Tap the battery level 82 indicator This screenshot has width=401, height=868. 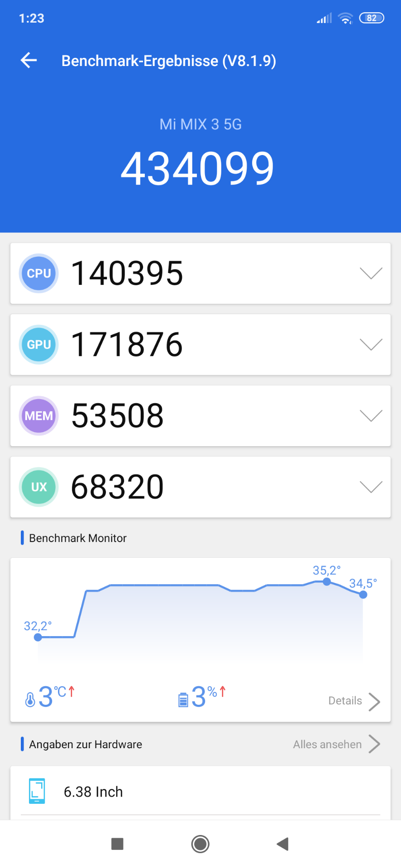(372, 18)
